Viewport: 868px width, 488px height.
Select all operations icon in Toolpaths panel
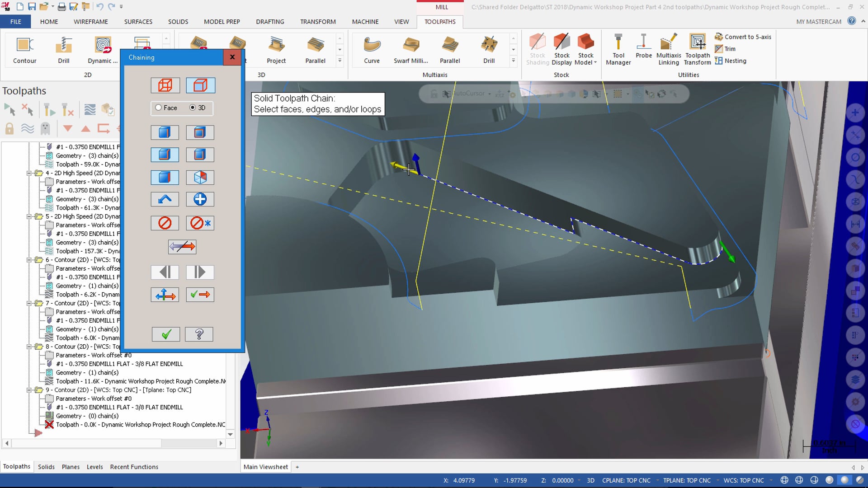point(9,109)
